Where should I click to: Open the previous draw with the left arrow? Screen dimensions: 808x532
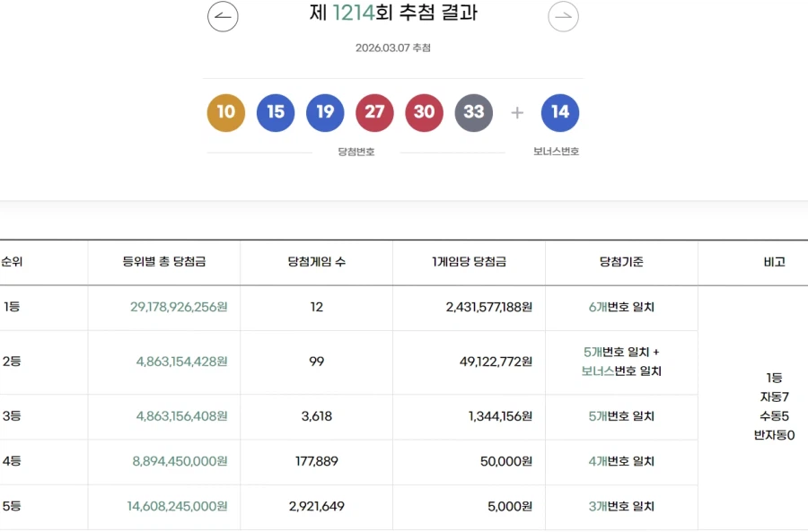(x=221, y=16)
